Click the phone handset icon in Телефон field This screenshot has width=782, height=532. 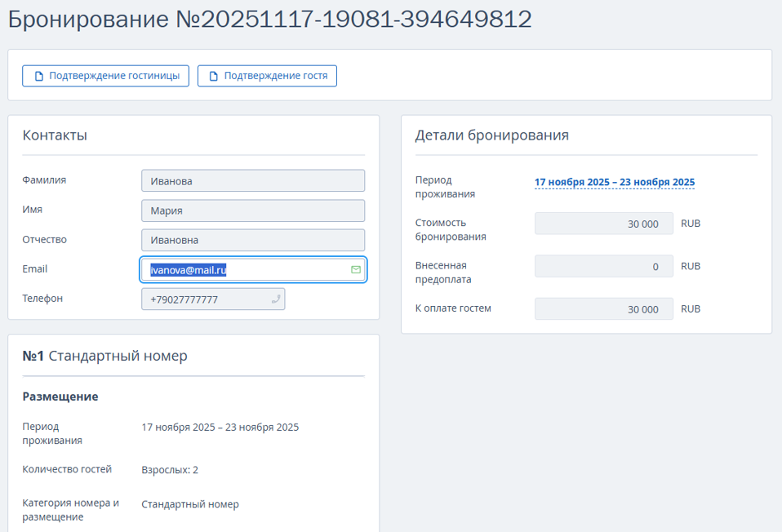276,299
